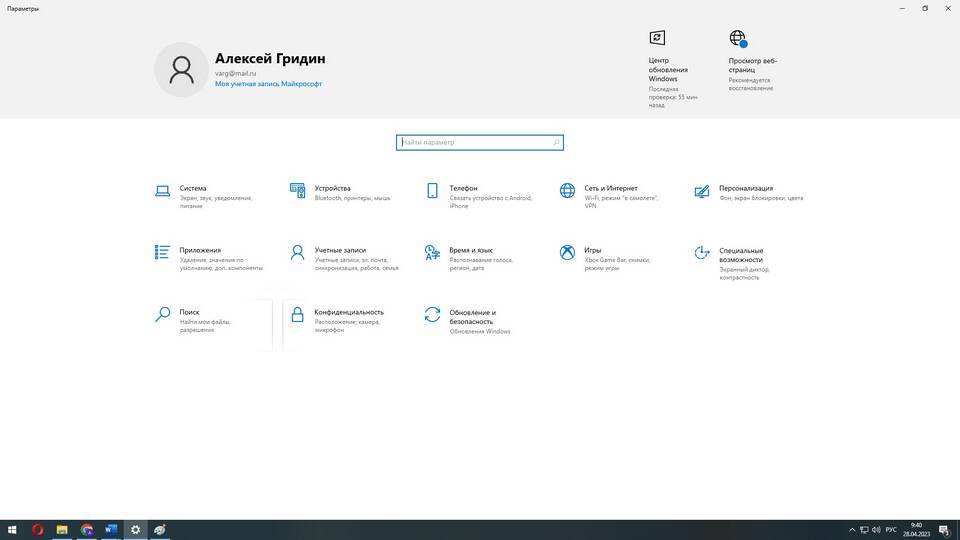Open Сеть и Интернет settings
960x540 pixels.
click(610, 189)
